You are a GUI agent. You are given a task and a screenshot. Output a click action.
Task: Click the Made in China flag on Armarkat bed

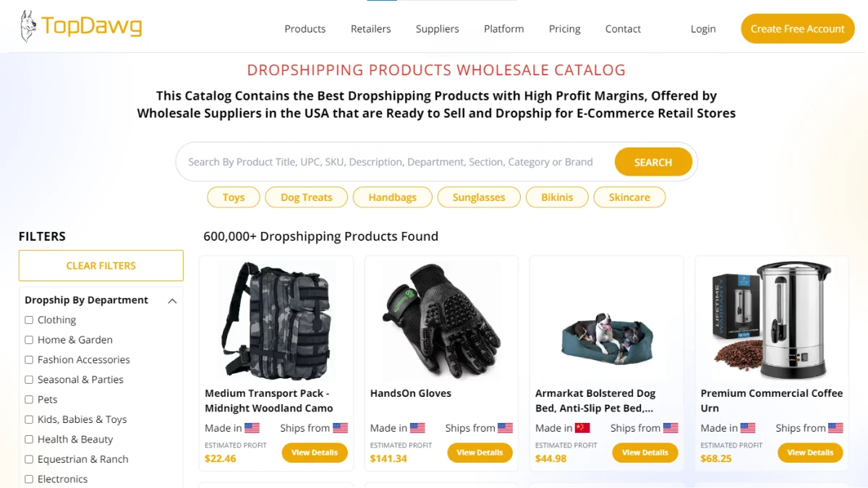pyautogui.click(x=582, y=428)
